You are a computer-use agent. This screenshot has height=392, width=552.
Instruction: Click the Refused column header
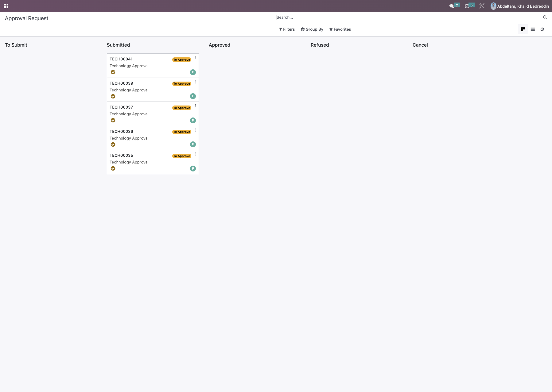click(x=320, y=45)
